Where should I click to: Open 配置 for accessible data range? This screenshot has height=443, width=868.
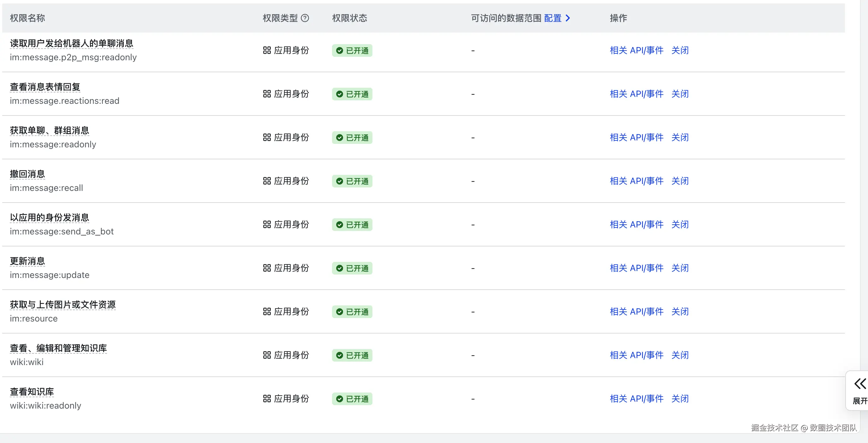[553, 18]
